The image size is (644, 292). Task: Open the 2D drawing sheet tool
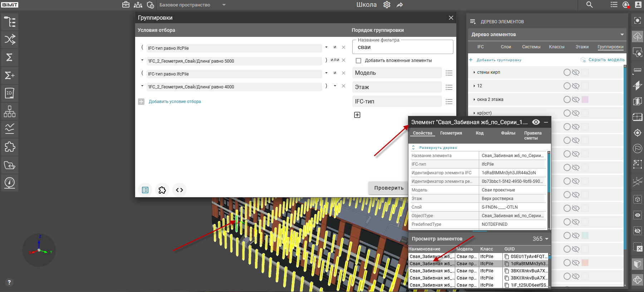click(10, 93)
